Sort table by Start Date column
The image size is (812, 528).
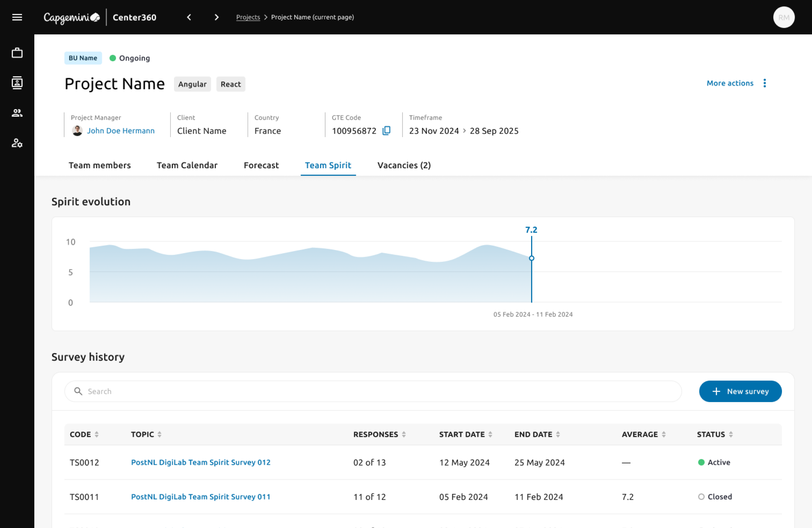click(x=490, y=434)
